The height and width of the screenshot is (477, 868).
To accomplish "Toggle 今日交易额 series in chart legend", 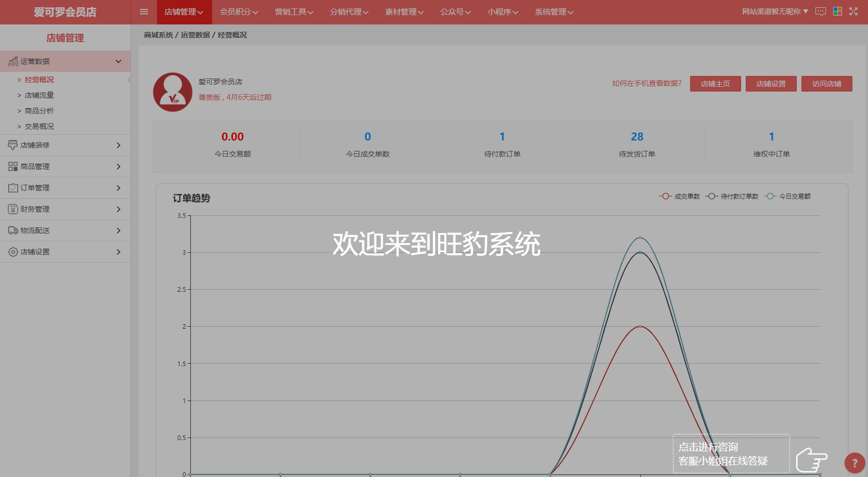I will coord(787,196).
